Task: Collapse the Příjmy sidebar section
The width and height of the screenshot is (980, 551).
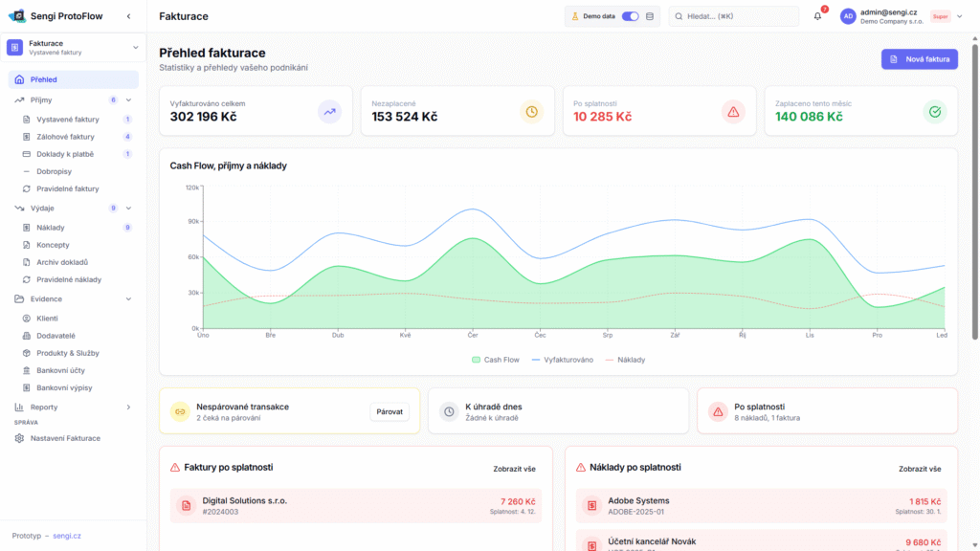Action: point(128,99)
